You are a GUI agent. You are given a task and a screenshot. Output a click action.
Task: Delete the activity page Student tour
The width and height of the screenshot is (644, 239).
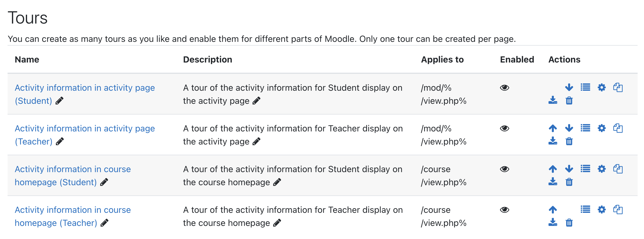pyautogui.click(x=569, y=101)
